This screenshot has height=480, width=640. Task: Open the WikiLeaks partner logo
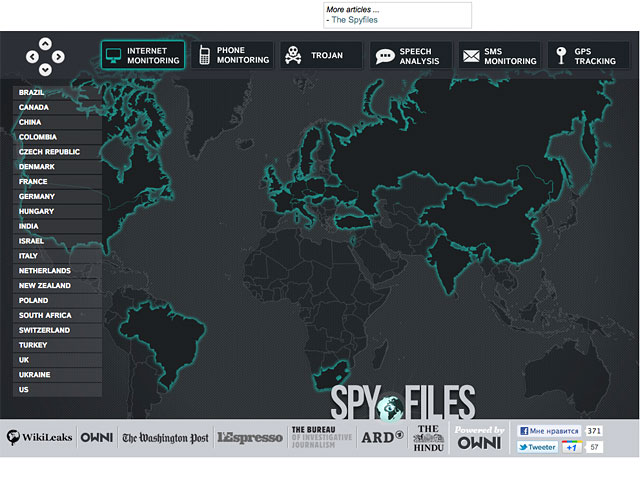pos(40,437)
